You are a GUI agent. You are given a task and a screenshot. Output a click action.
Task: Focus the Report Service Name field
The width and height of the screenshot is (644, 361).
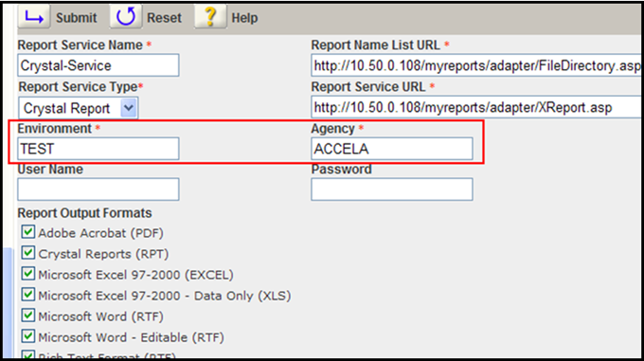click(98, 65)
